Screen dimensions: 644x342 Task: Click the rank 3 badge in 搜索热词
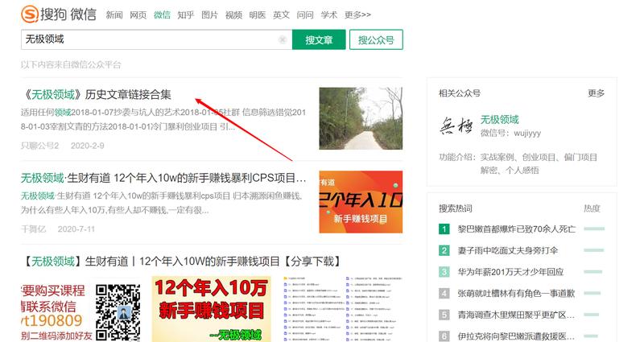tap(444, 272)
